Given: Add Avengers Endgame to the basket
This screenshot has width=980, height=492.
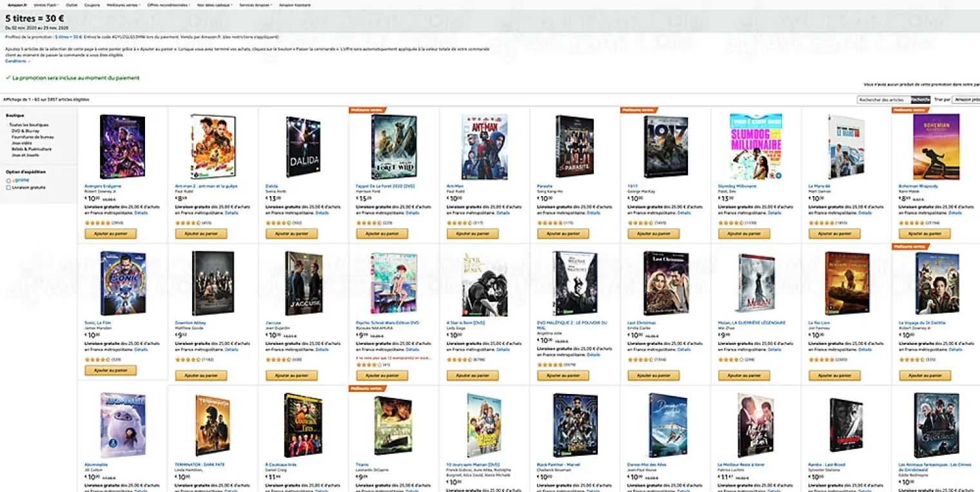Looking at the screenshot, I should tap(110, 233).
